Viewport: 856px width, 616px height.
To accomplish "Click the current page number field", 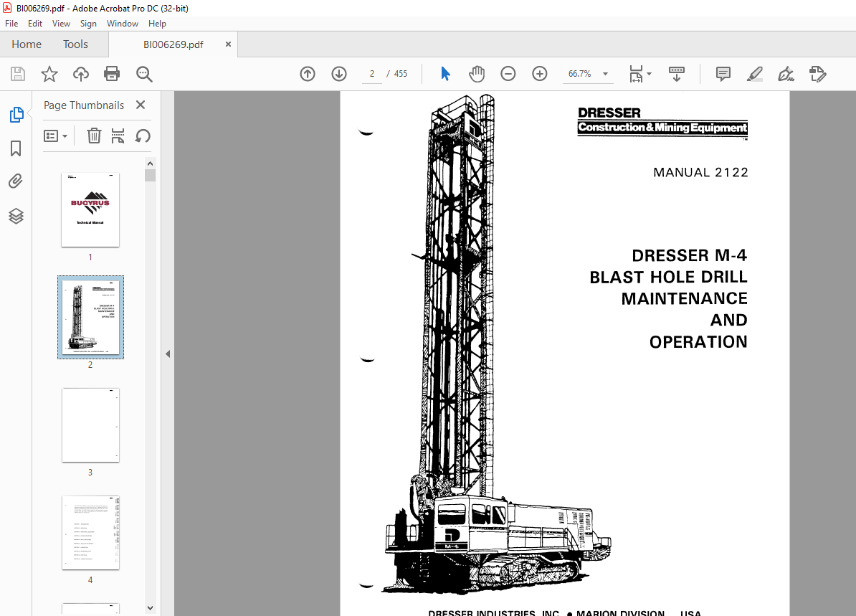I will [x=372, y=74].
